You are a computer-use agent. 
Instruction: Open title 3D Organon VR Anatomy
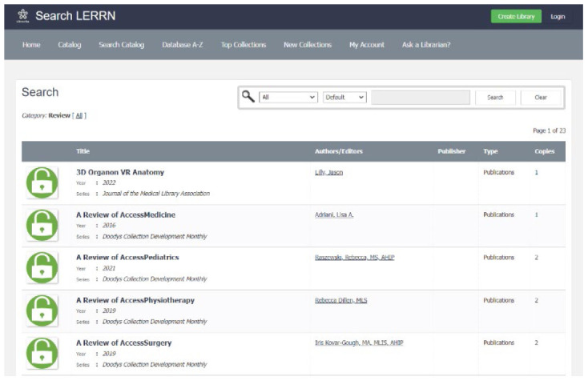point(120,172)
